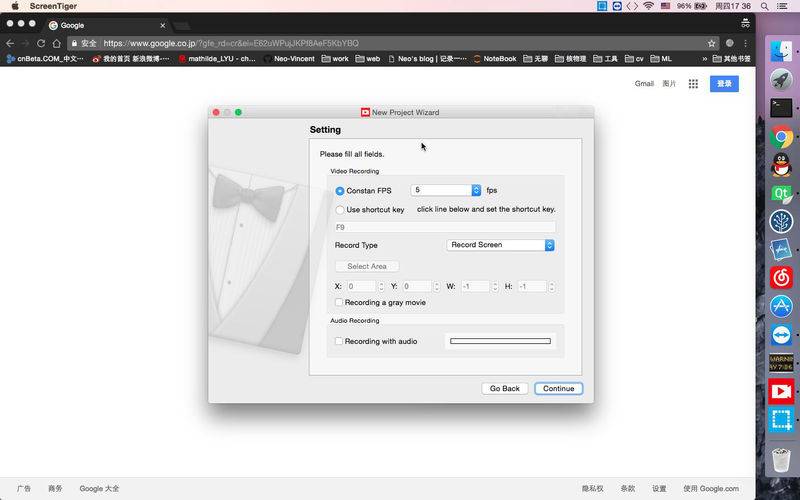Open the ML bookmarks folder
The image size is (800, 500).
(661, 59)
